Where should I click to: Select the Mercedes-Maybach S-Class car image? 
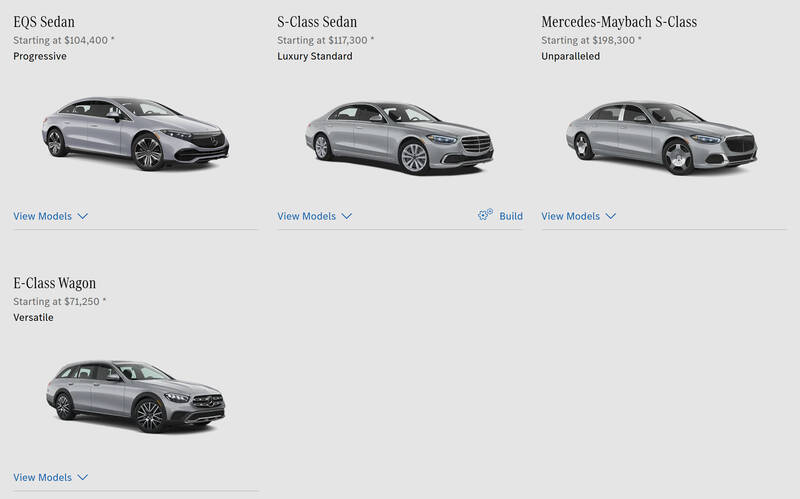tap(661, 138)
